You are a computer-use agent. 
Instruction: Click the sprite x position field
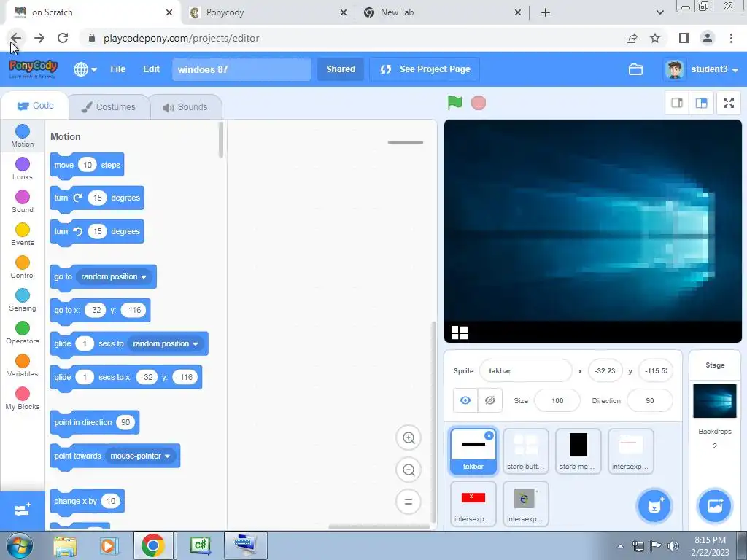tap(605, 371)
